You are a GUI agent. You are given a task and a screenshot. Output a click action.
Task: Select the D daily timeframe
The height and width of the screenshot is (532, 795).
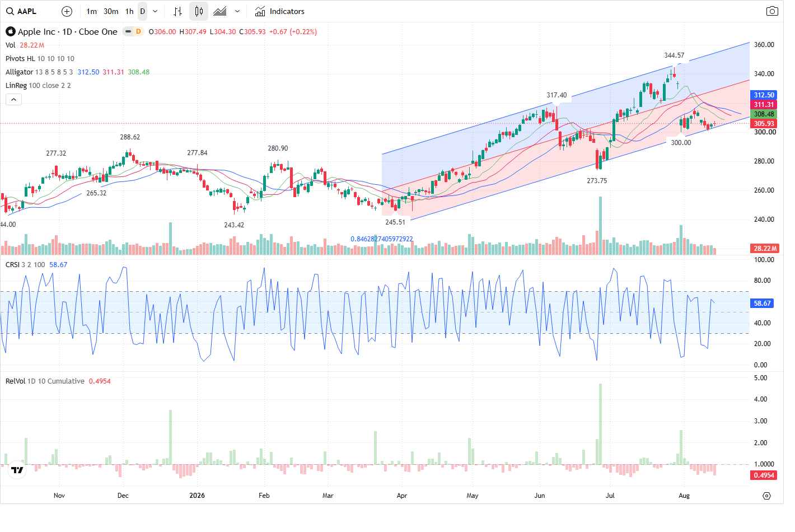coord(143,11)
